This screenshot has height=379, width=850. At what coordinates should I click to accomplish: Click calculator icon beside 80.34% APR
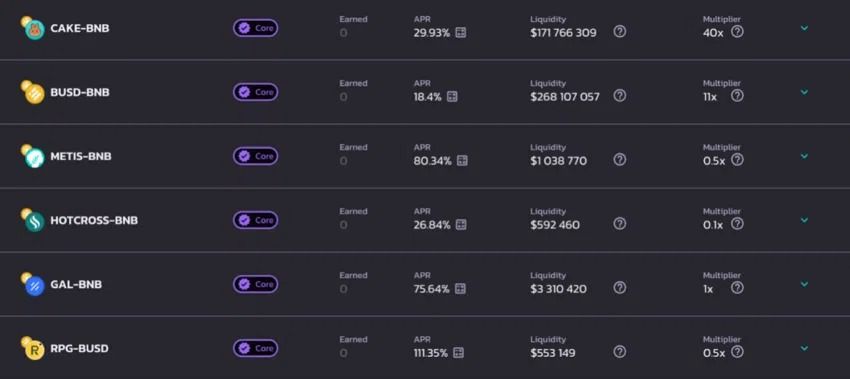(462, 160)
